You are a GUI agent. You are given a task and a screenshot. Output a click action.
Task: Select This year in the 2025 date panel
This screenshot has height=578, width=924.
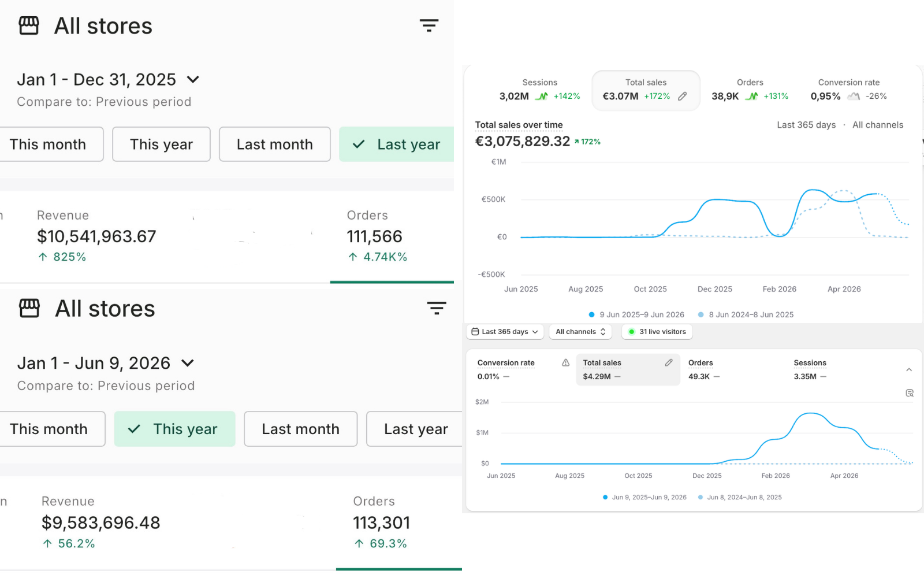coord(161,144)
